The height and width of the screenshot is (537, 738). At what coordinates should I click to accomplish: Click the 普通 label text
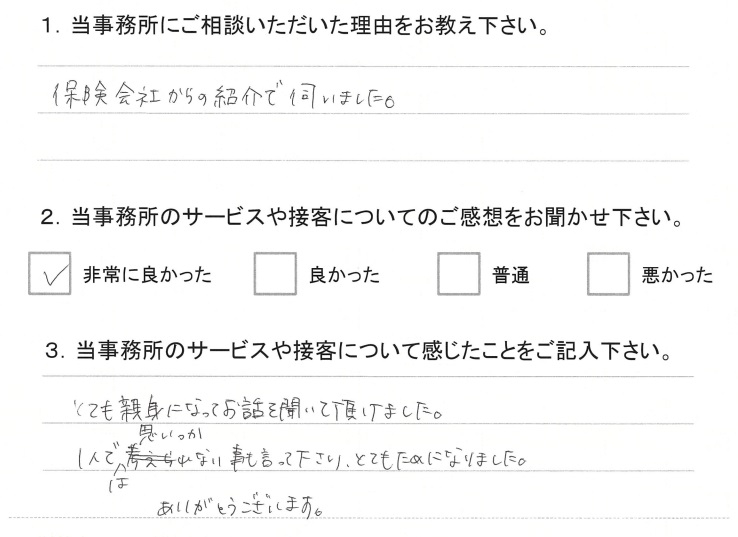pyautogui.click(x=511, y=275)
